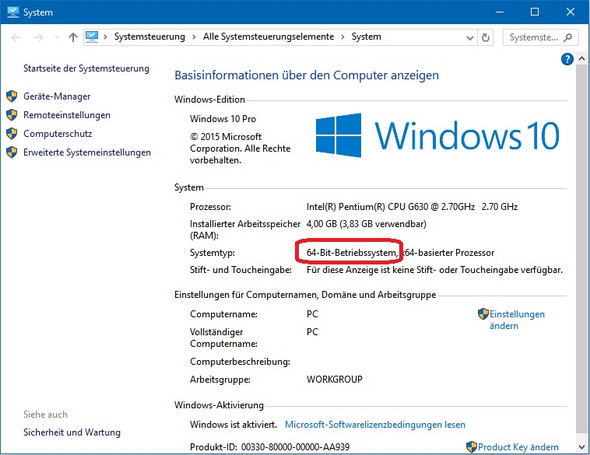Viewport: 590px width, 455px height.
Task: Open Remoteeinstellungen link
Action: (67, 115)
